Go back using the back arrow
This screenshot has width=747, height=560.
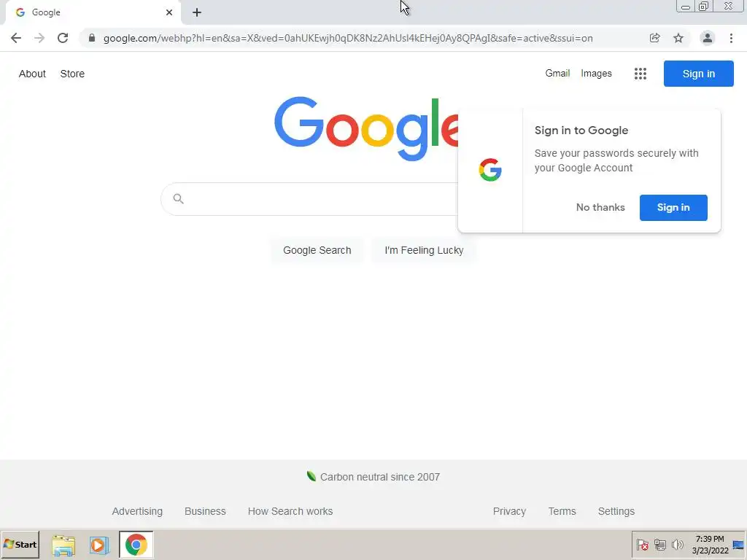(x=16, y=38)
